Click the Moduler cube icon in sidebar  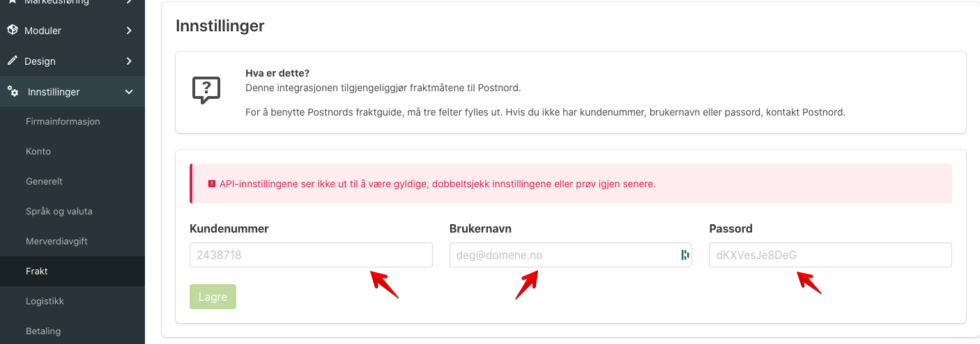(x=12, y=31)
